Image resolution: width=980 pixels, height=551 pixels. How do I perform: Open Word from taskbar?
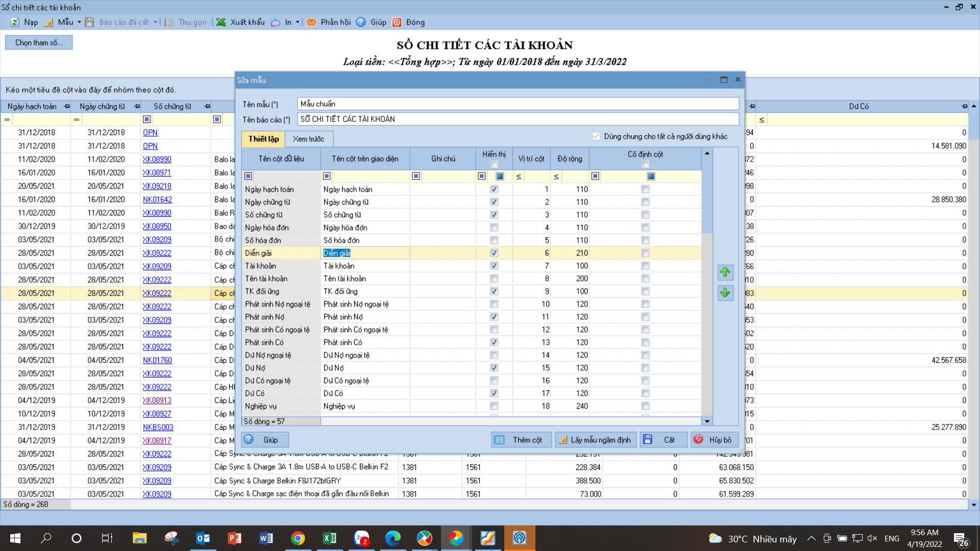(x=266, y=538)
